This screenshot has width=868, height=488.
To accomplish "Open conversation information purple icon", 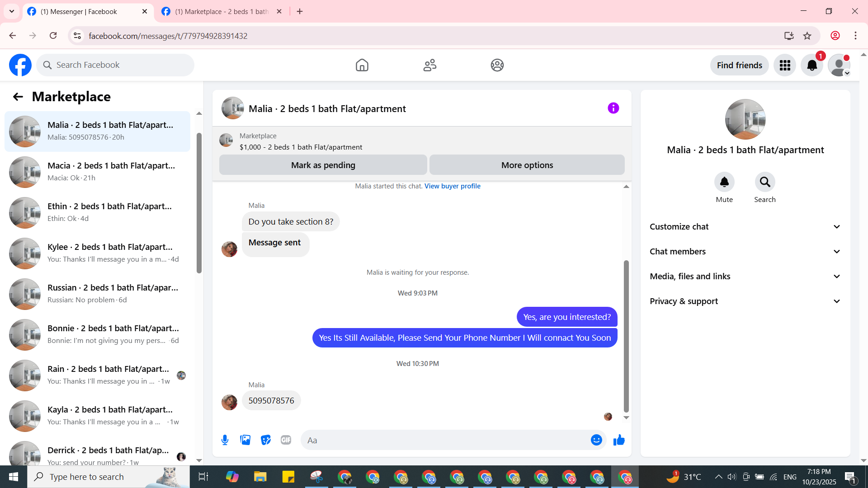I will [613, 108].
